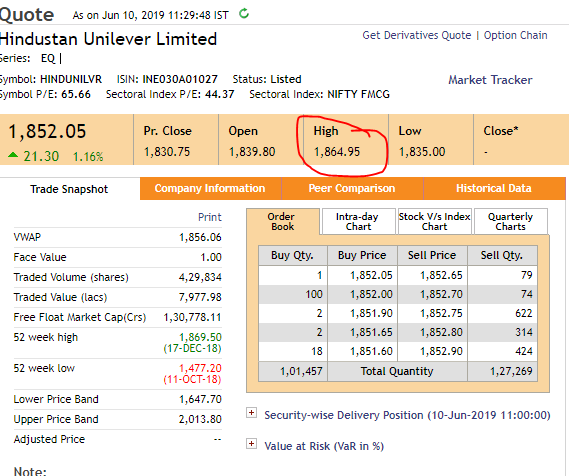Image resolution: width=582 pixels, height=476 pixels.
Task: Expand Value at Risk section
Action: coord(252,444)
